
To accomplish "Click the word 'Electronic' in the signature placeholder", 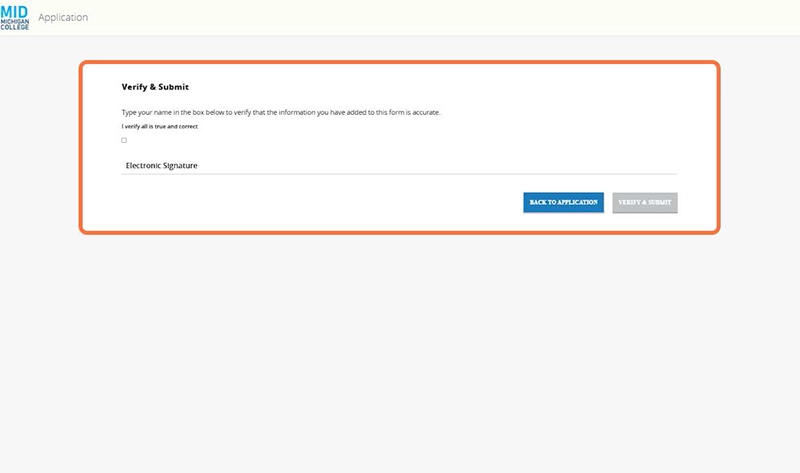I will 143,165.
